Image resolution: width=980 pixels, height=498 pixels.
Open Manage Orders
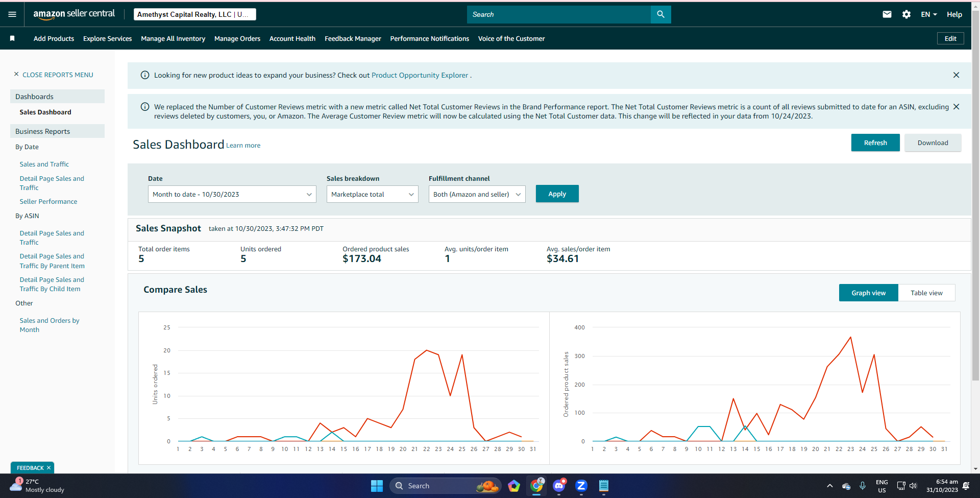[x=237, y=38]
